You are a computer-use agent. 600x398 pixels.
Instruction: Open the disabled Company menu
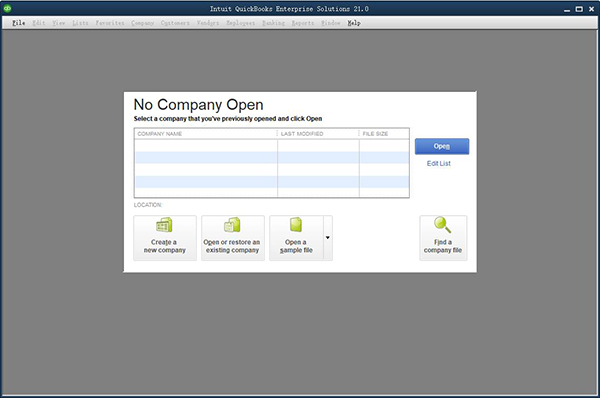(143, 23)
